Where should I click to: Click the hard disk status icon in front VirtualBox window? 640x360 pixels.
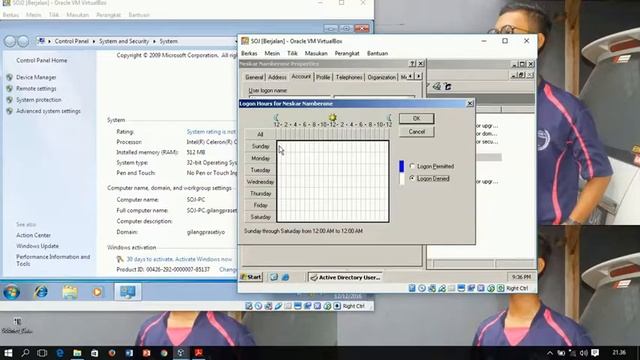[412, 288]
